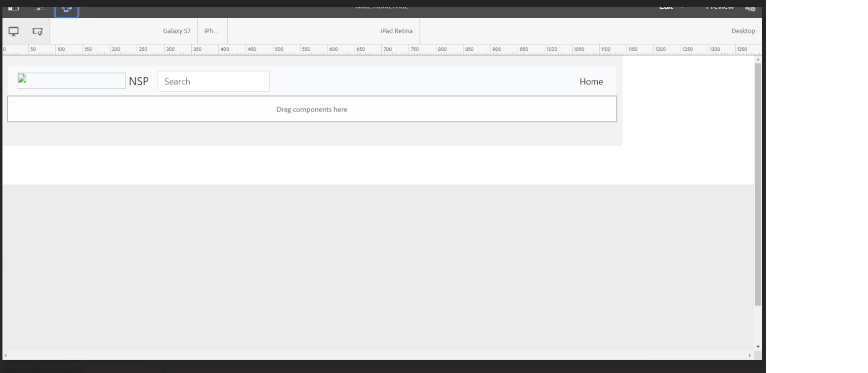Select the Drag components here drop zone
The image size is (868, 373).
312,109
